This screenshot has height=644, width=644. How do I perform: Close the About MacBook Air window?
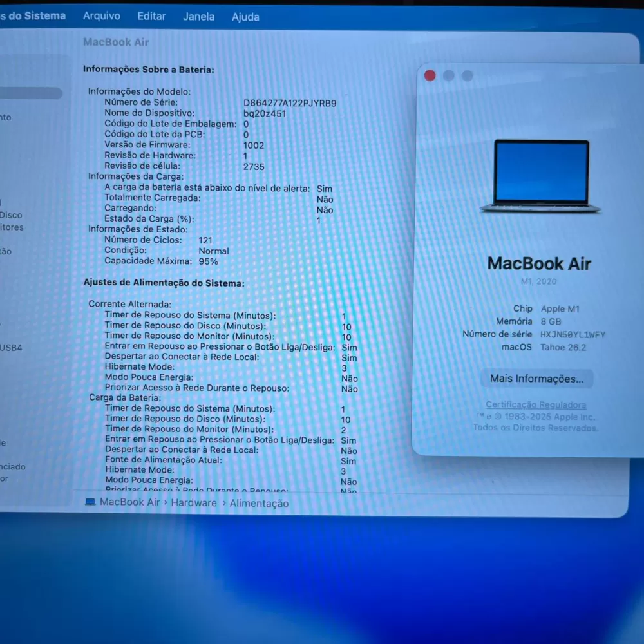[430, 76]
